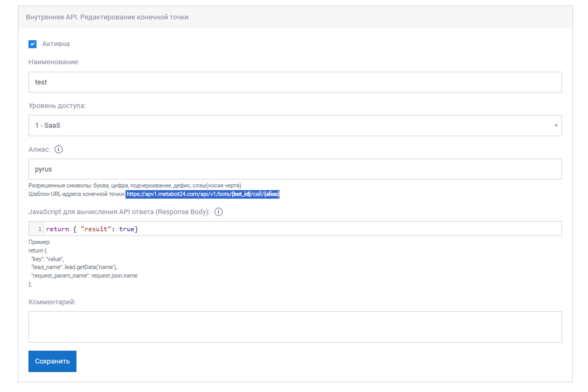Click the JavaScript Response Body label
The image size is (588, 392).
pos(119,212)
